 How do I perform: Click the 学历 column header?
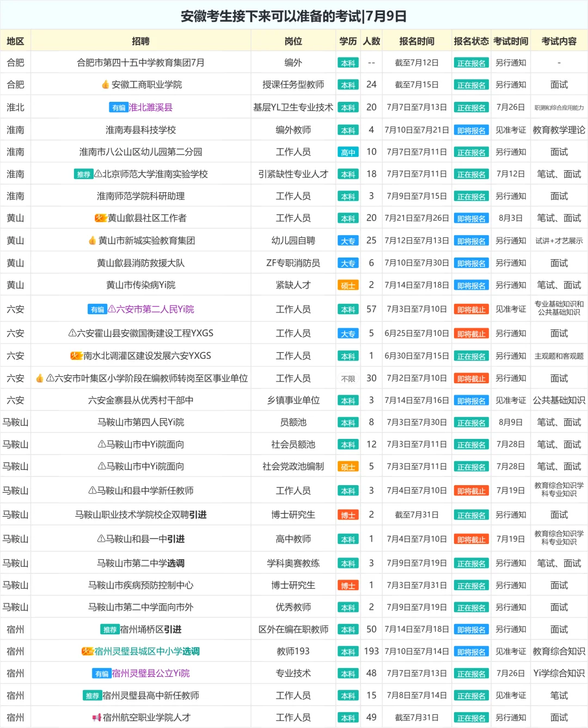point(348,41)
